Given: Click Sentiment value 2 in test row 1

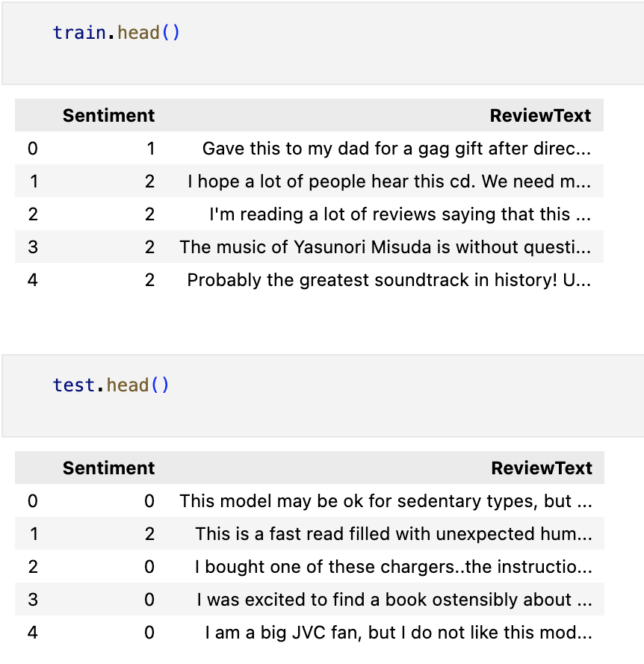Looking at the screenshot, I should coord(149,534).
